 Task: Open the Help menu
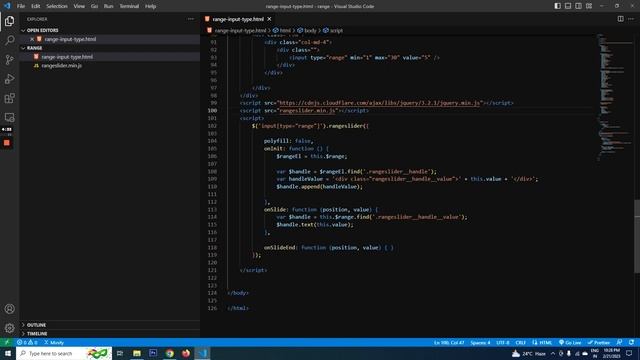coord(151,6)
